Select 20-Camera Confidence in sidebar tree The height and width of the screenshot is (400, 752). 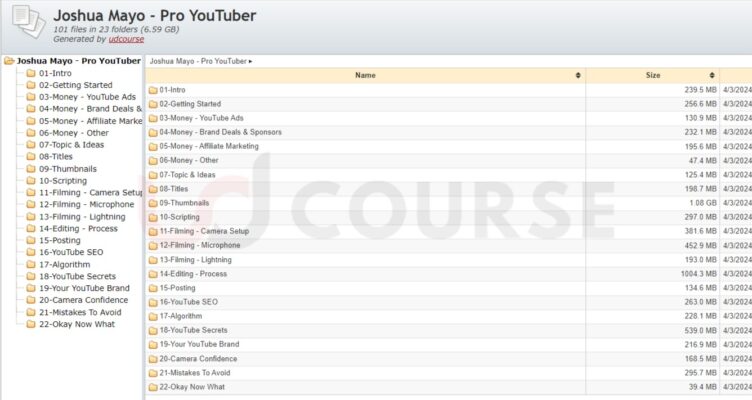click(83, 300)
